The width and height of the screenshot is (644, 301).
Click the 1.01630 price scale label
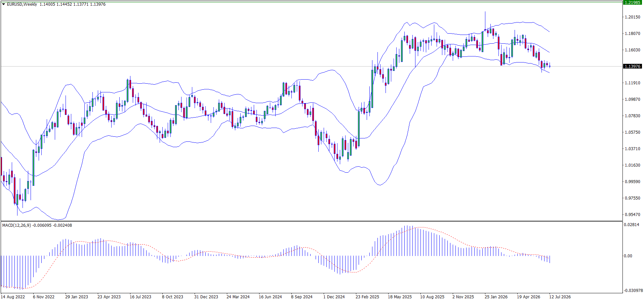coord(632,165)
